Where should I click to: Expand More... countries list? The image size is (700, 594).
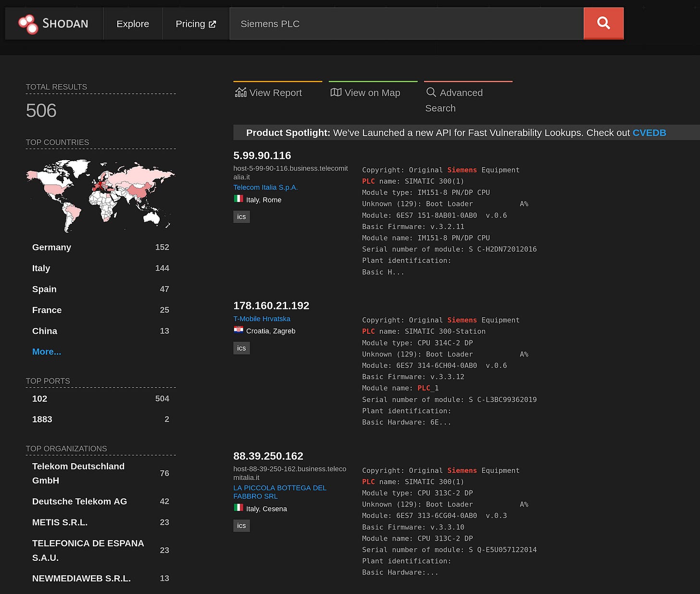[47, 352]
